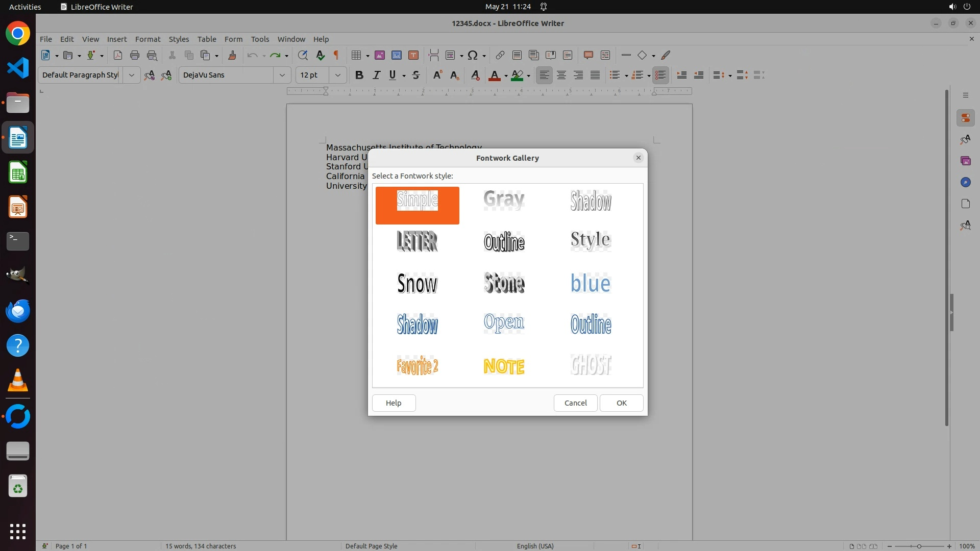Open the Tools menu
The width and height of the screenshot is (980, 551).
pyautogui.click(x=260, y=39)
